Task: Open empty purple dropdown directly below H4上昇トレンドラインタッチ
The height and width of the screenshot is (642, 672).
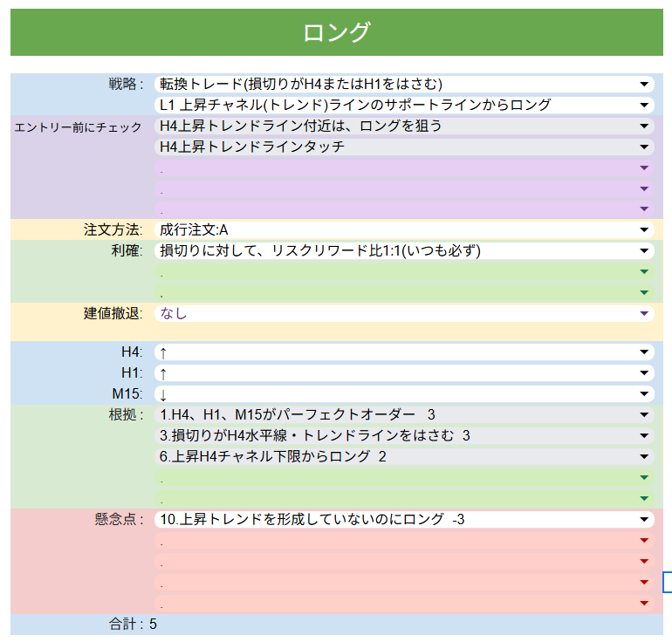Action: pos(401,168)
